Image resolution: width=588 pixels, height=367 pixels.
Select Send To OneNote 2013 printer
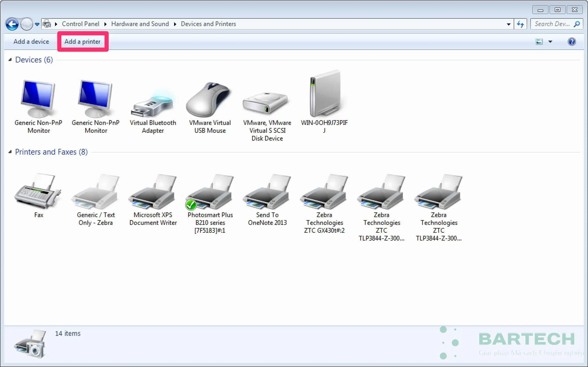(x=267, y=193)
